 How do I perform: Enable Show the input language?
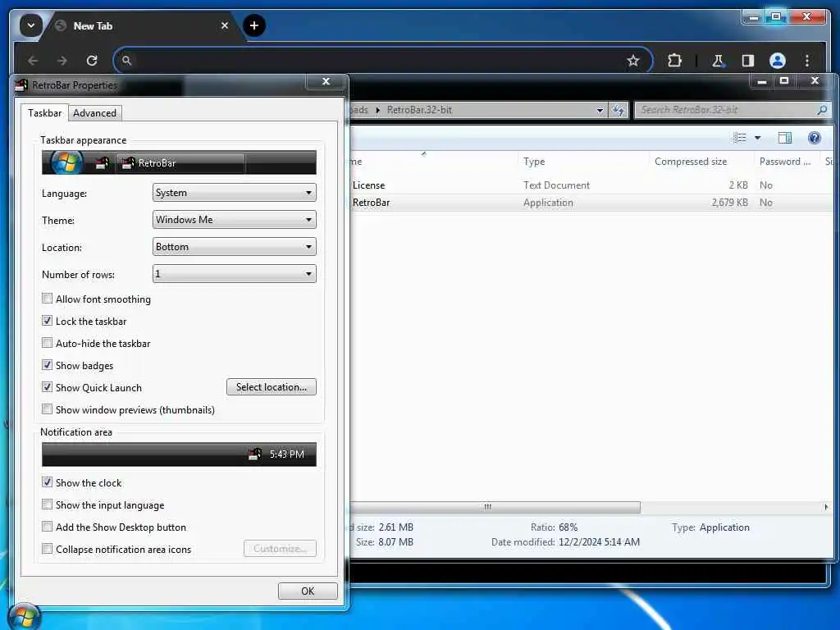click(47, 504)
